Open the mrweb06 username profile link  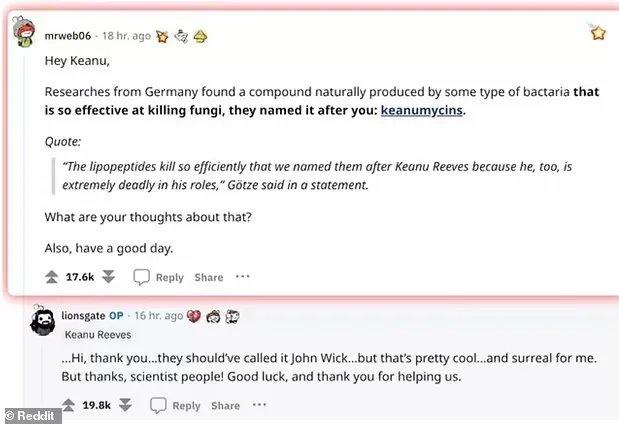(68, 36)
